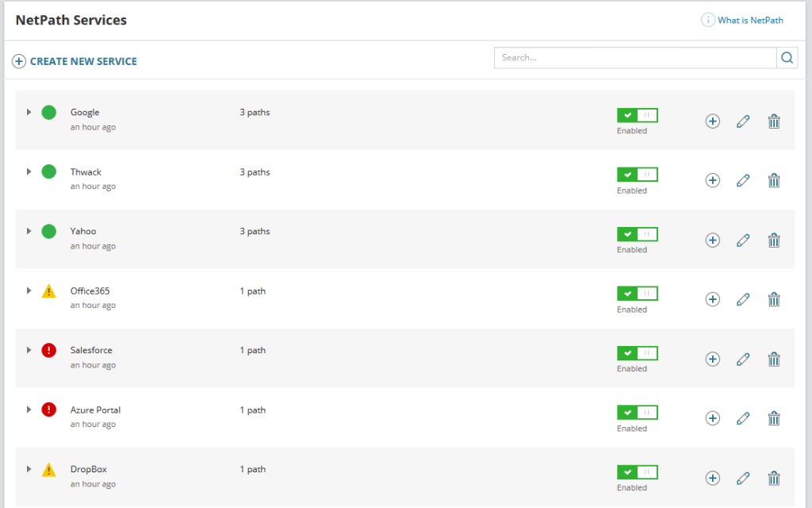Click the Search input field
Screen dimensions: 812x508
634,58
